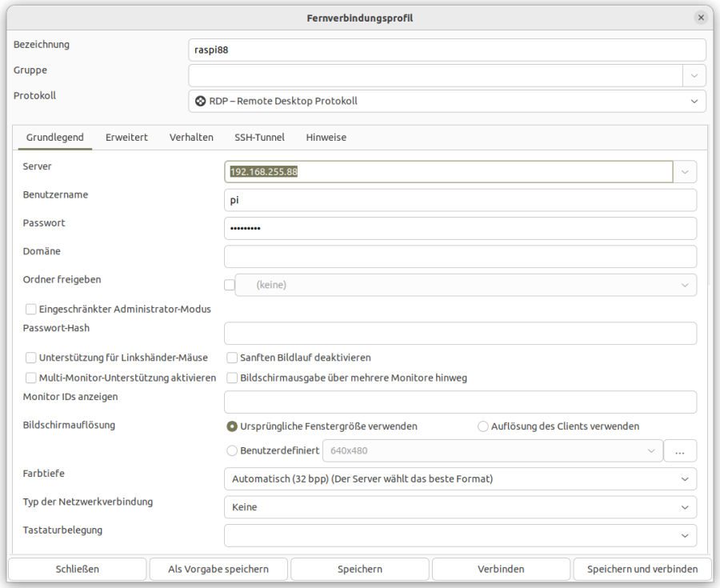The width and height of the screenshot is (720, 588).
Task: Enable Multi-Monitor-Unterstützung aktivieren
Action: pos(31,378)
